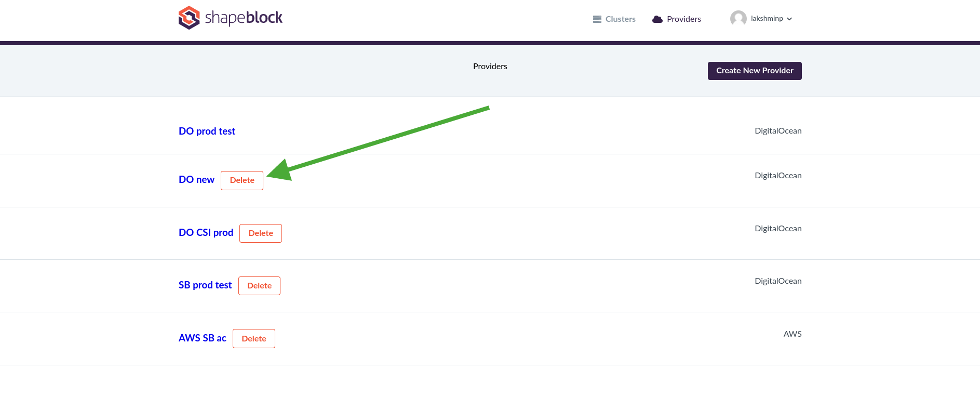Click DigitalOcean label in DO new row

click(x=778, y=176)
